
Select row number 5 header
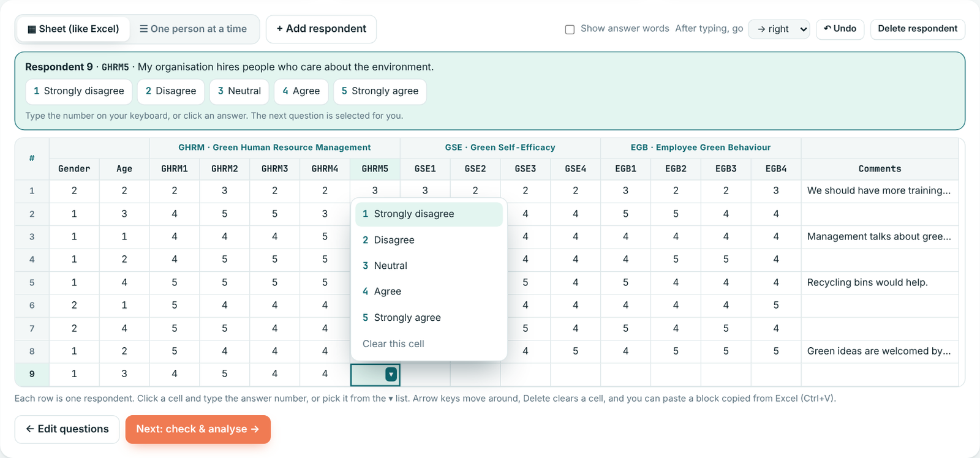point(32,283)
